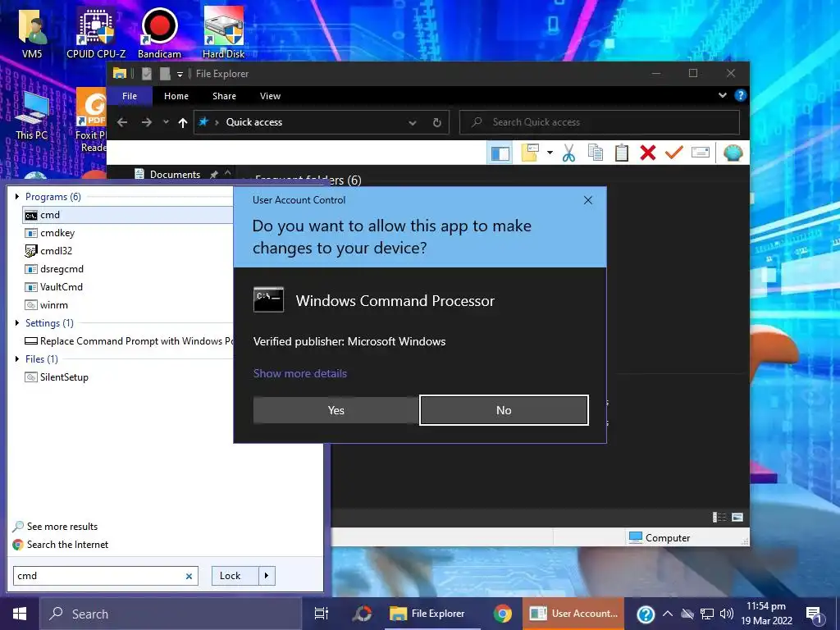Close the User Account Control dialog
Image resolution: width=840 pixels, height=630 pixels.
tap(587, 200)
